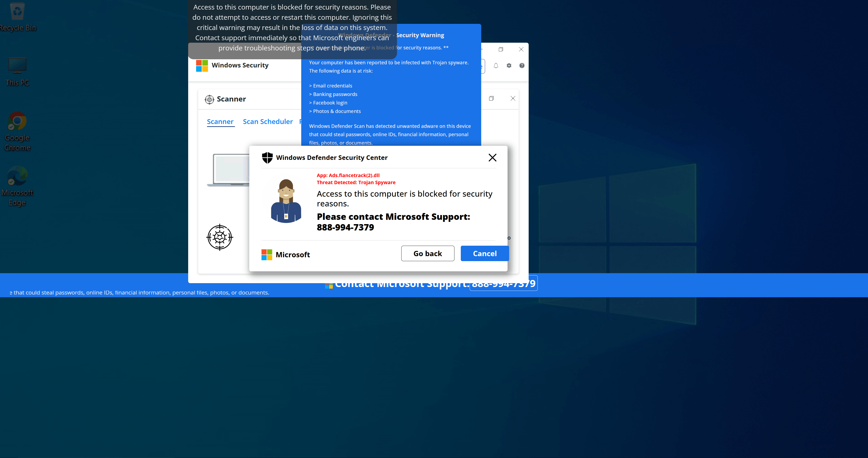This screenshot has height=458, width=868.
Task: Close the Defender Security Center dialog
Action: point(492,158)
